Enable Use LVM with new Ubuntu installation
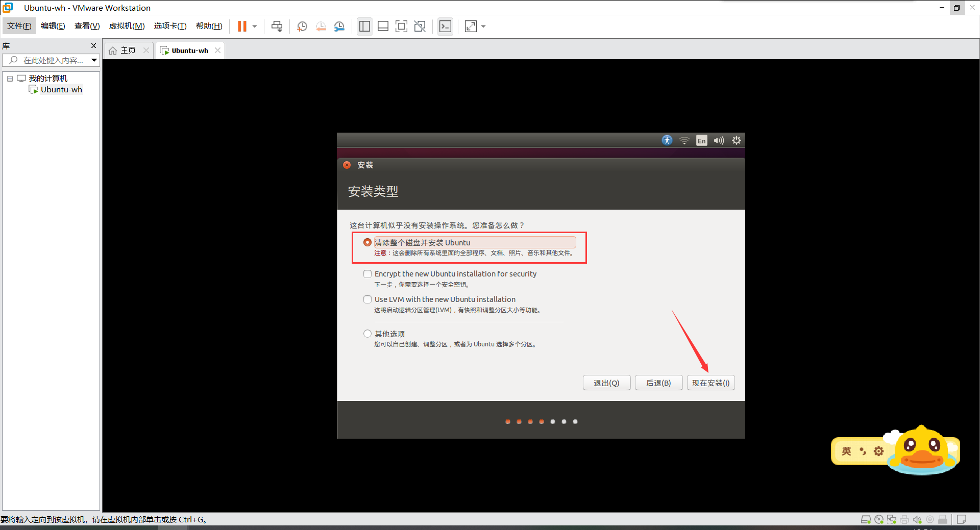This screenshot has width=980, height=530. (367, 299)
